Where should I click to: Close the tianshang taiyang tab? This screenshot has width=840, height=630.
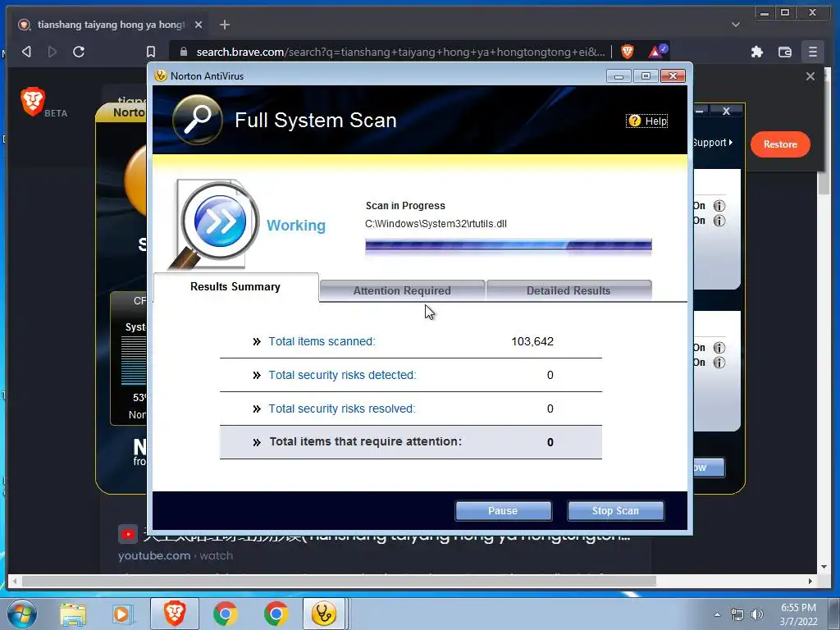point(199,25)
